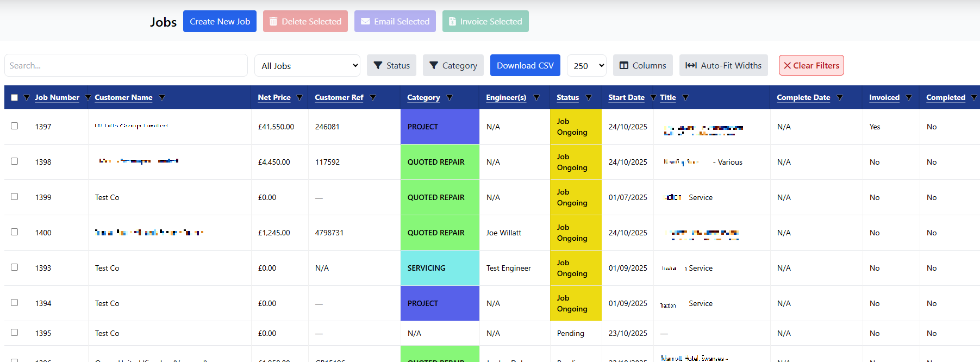980x362 pixels.
Task: Open filter icon beside Customer Name header
Action: 162,98
